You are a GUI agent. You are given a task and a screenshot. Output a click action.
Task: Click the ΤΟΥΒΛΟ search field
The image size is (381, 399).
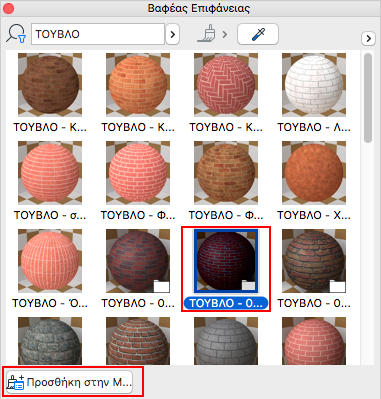98,34
